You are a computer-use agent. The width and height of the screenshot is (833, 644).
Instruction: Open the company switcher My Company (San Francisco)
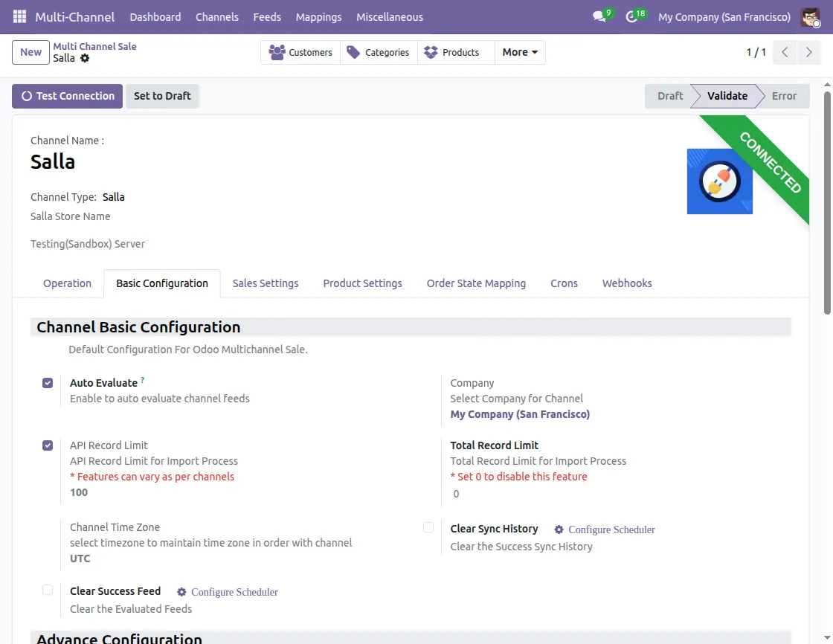pos(724,16)
